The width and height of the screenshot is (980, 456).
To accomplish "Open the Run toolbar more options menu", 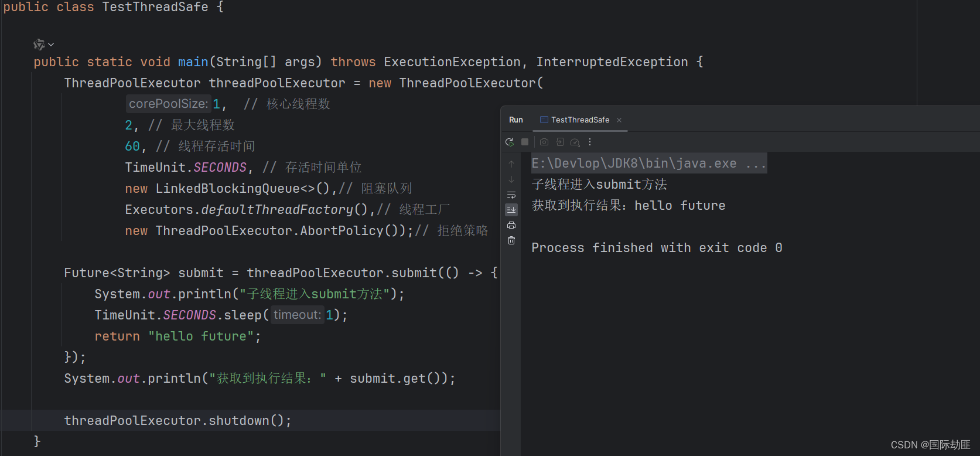I will (x=590, y=142).
